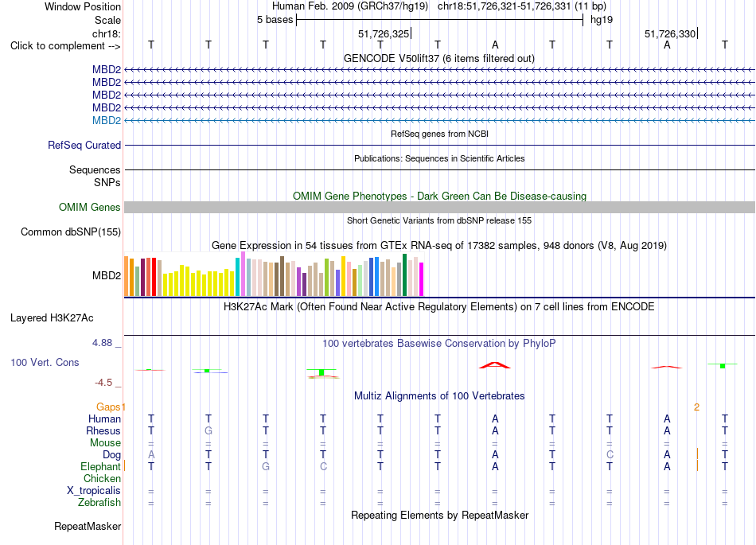Click the OMIM Gene Phenotypes green title
Screen dimensions: 756x545
click(x=439, y=197)
